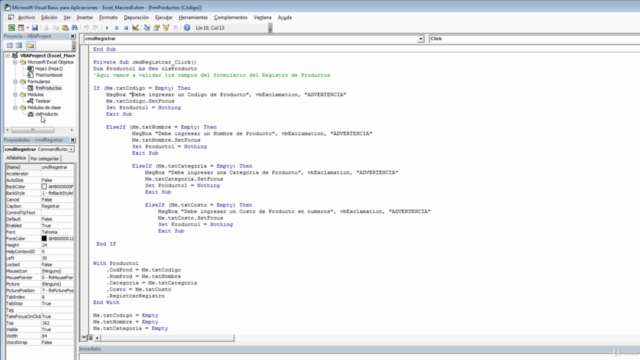
Task: Open the Insertar menu
Action: click(x=85, y=18)
